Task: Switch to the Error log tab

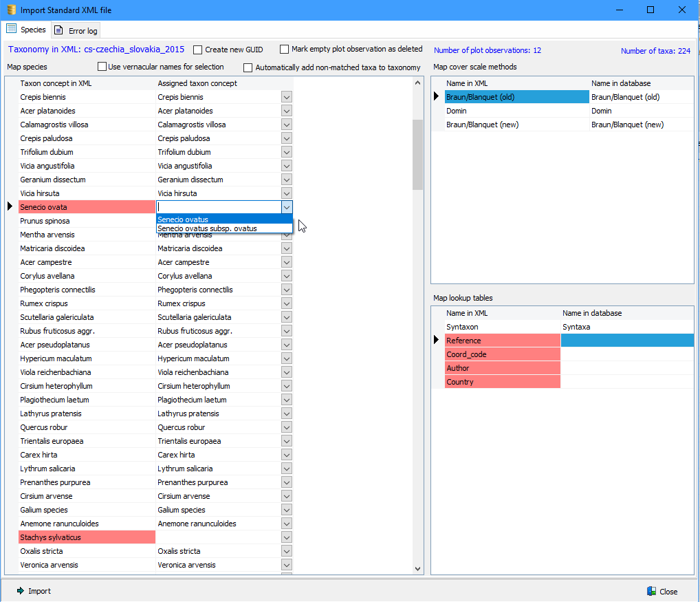Action: (76, 30)
